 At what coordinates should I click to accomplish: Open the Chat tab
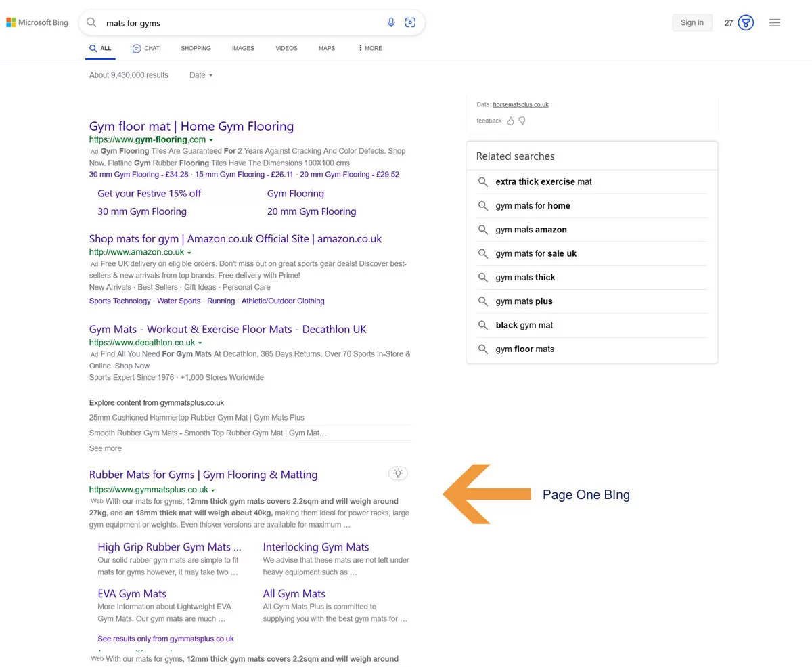click(145, 48)
